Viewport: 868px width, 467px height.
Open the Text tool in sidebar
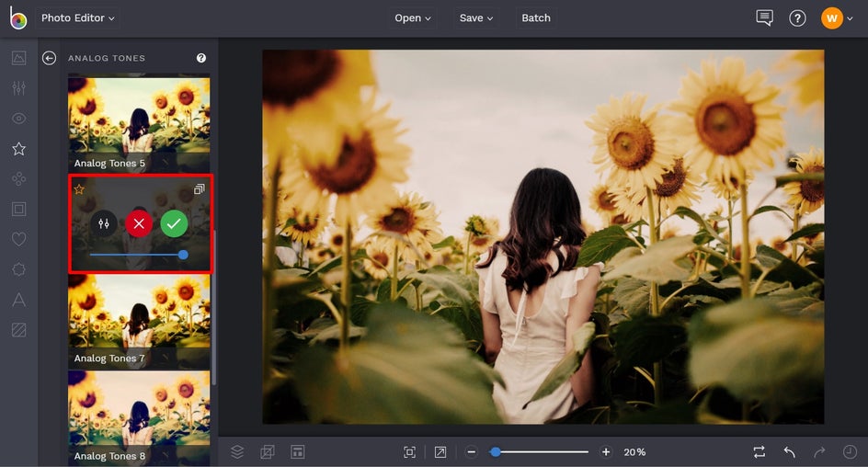click(x=18, y=300)
